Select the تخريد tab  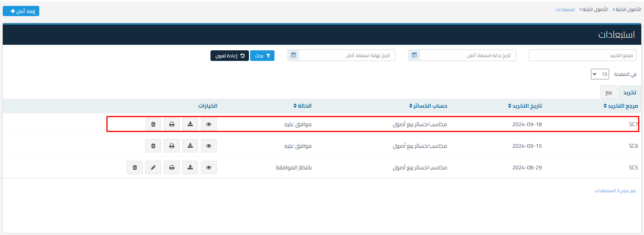tap(629, 92)
